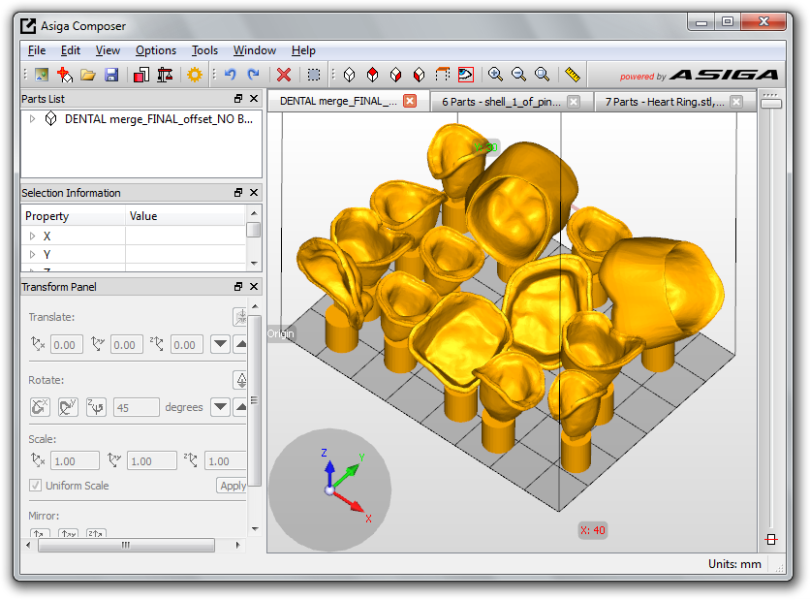Open build settings with the orange gear icon

point(195,75)
